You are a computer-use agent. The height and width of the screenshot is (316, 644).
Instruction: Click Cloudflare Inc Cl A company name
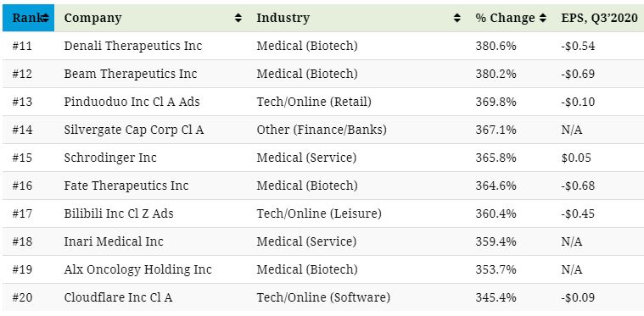tap(118, 297)
